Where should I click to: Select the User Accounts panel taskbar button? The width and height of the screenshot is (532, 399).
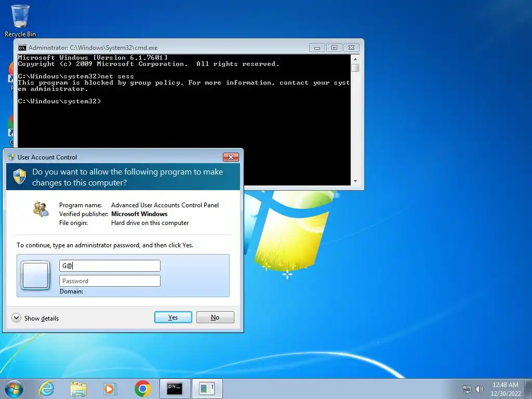tap(207, 389)
